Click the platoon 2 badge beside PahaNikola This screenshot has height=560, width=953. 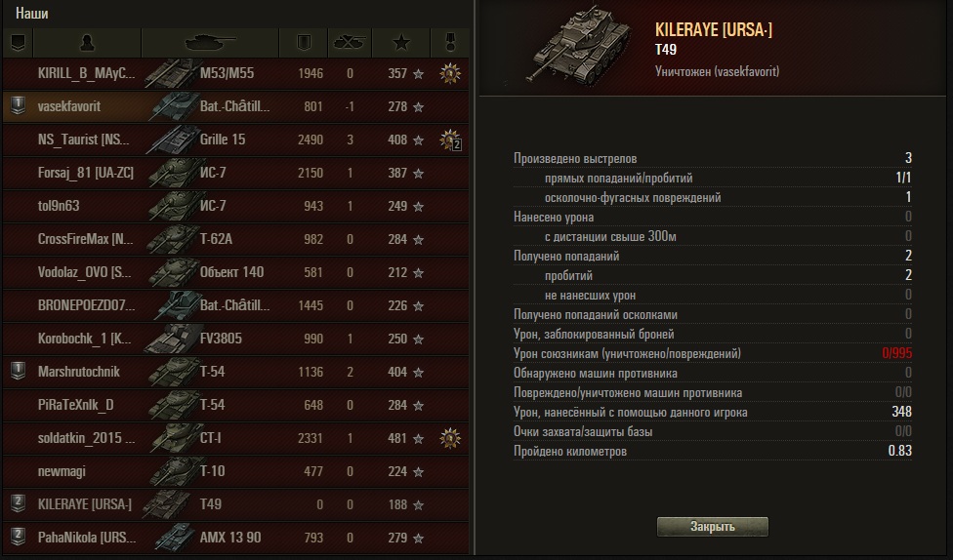(x=18, y=538)
